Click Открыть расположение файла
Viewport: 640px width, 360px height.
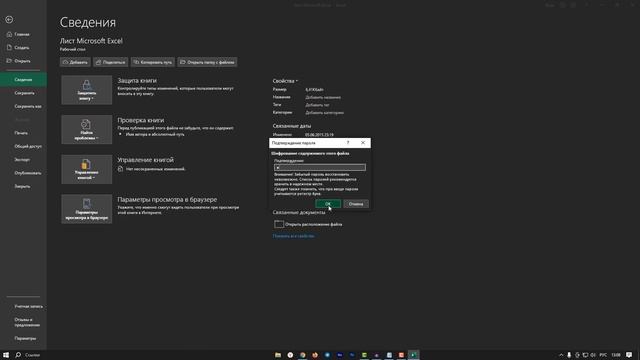(x=308, y=224)
